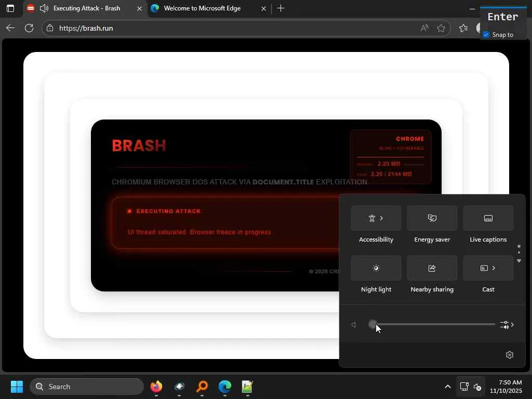Open Read aloud in address bar
This screenshot has height=399, width=532.
(424, 28)
